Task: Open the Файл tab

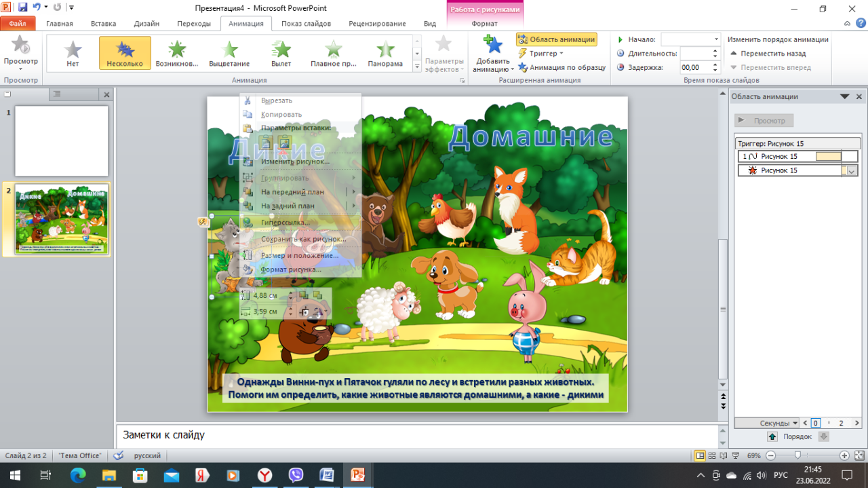Action: pyautogui.click(x=18, y=23)
